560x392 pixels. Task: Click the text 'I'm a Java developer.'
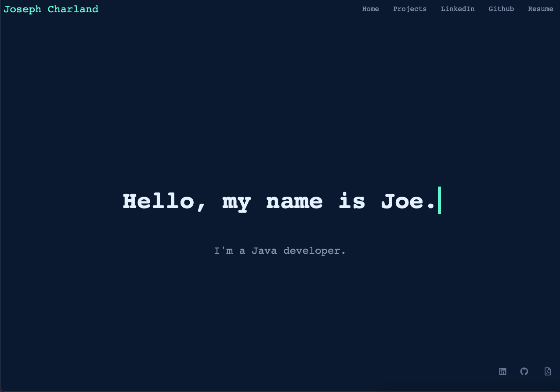(280, 251)
